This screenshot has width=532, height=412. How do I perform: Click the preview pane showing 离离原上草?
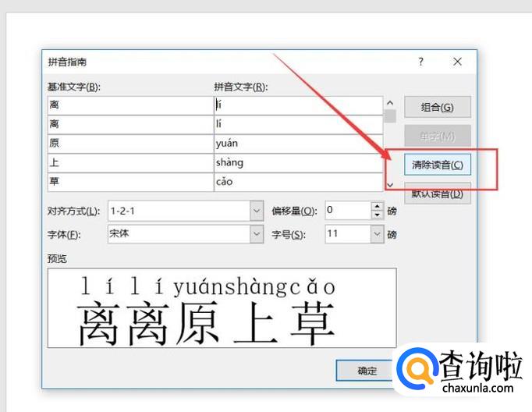pos(222,308)
